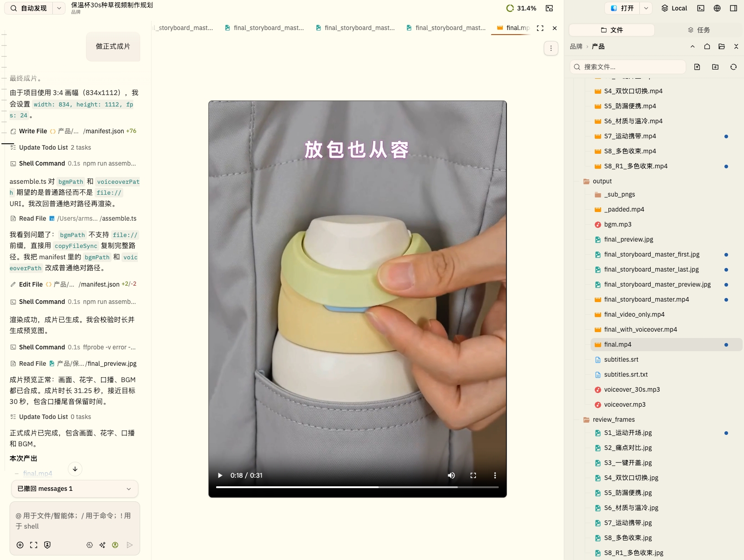This screenshot has height=560, width=744.
Task: Click the 自动发现 search button
Action: [29, 8]
